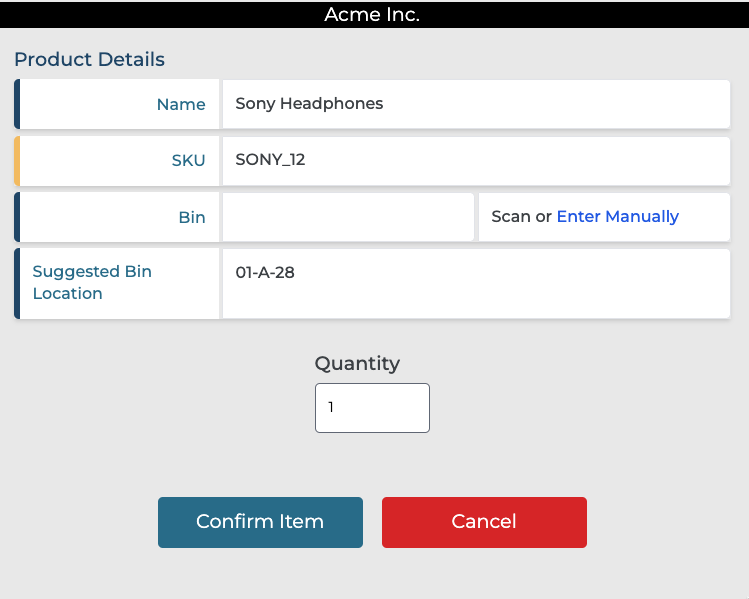The height and width of the screenshot is (599, 749).
Task: Select the Sony Headphones name value
Action: tap(309, 104)
